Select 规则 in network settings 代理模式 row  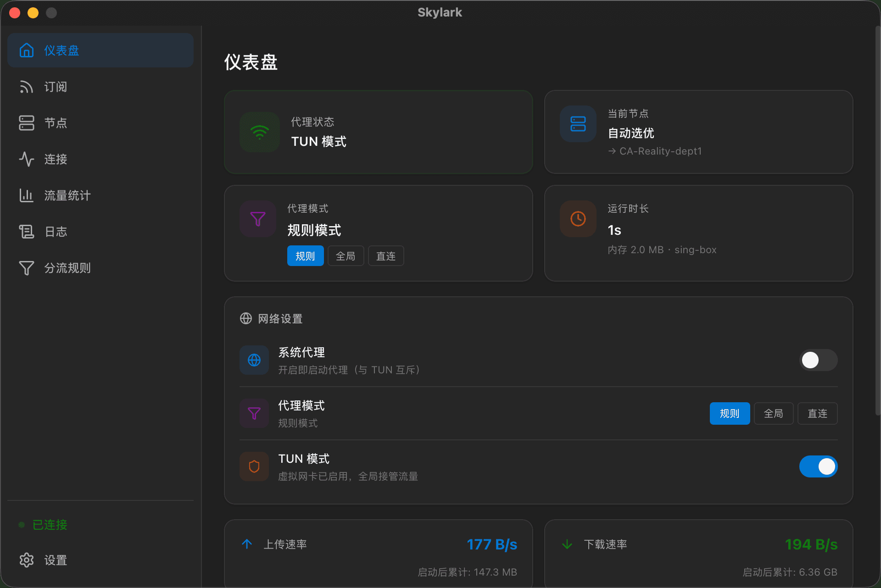(730, 414)
